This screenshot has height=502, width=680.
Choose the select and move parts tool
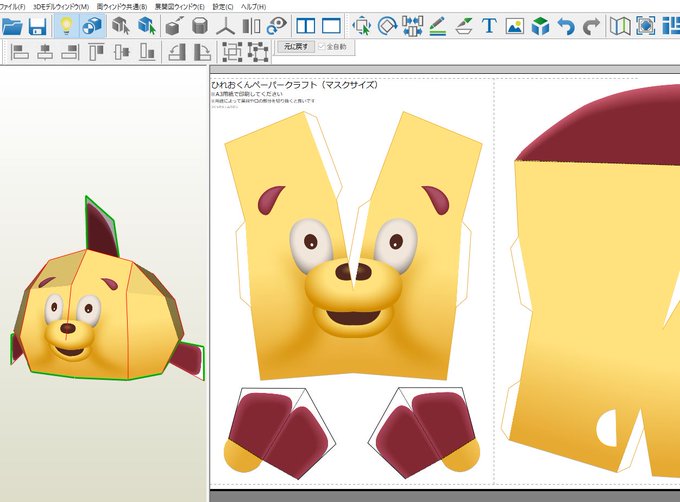click(361, 26)
